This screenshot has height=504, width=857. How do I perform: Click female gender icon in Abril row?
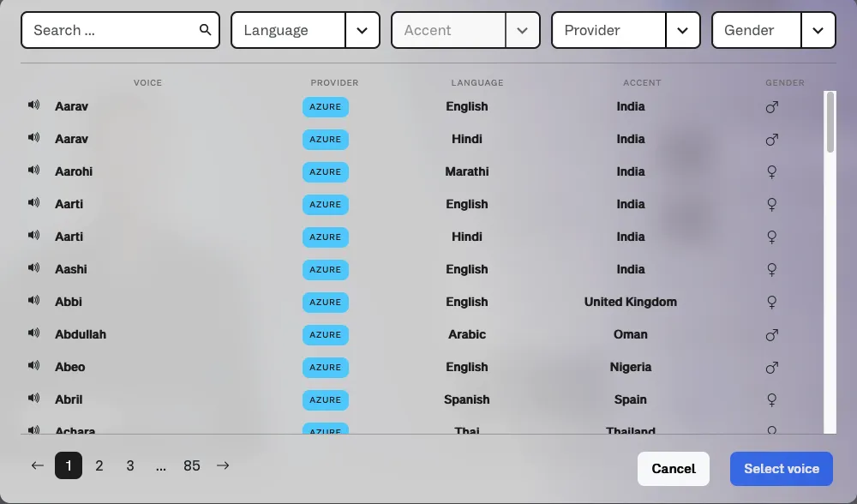pos(772,400)
